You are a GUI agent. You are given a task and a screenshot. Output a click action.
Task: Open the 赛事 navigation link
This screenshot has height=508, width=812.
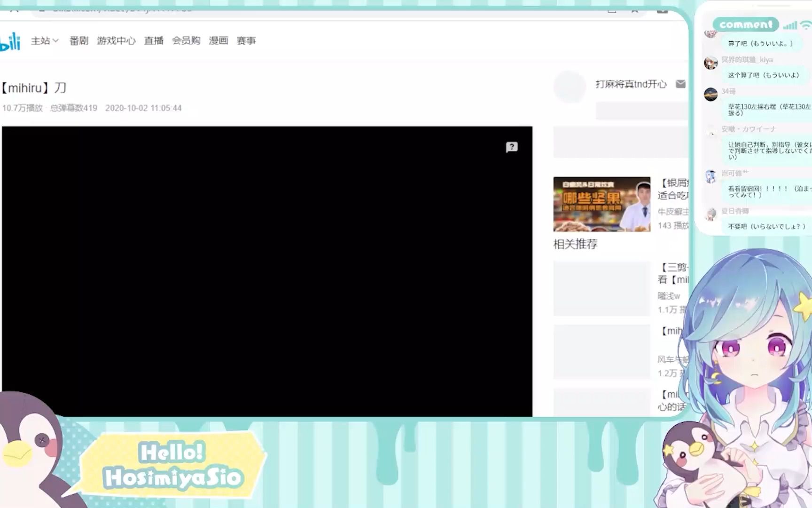pyautogui.click(x=246, y=41)
